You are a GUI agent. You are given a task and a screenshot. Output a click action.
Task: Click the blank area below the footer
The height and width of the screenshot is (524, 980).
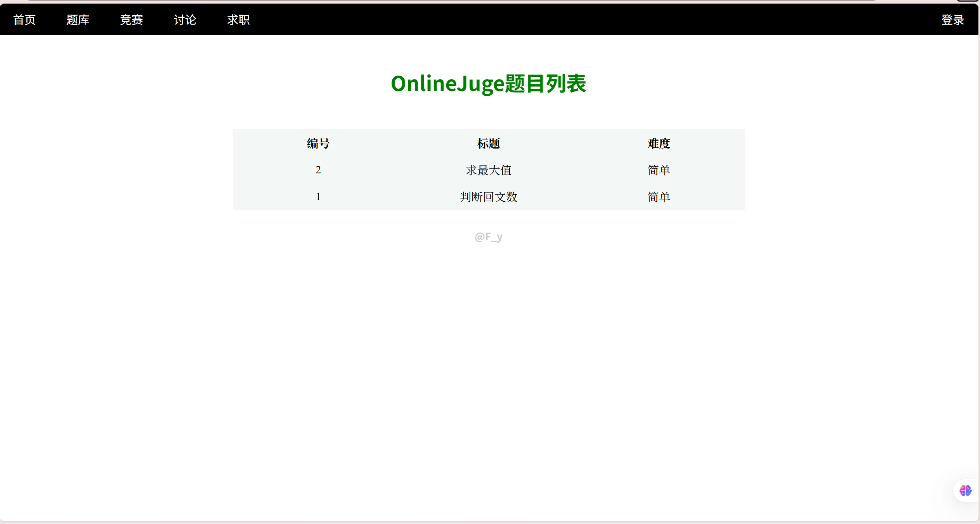[488, 355]
